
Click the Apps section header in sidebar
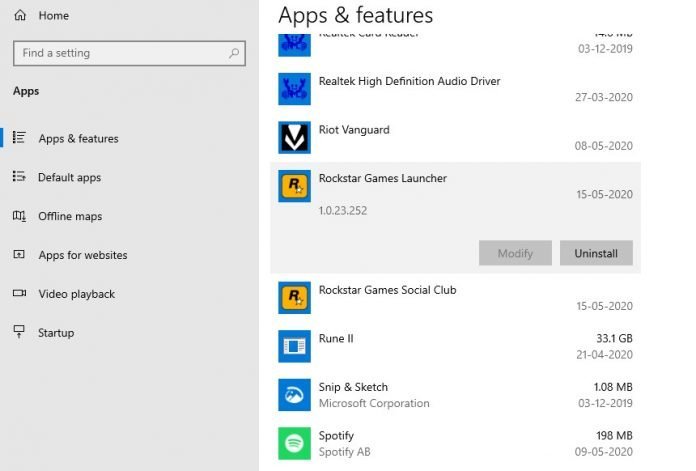point(26,91)
